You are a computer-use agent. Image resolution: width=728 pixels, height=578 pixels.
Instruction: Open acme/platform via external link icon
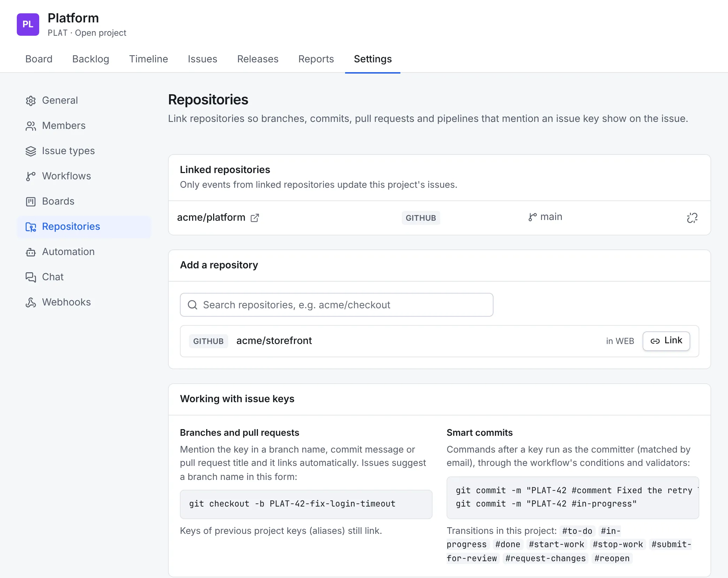pyautogui.click(x=255, y=218)
